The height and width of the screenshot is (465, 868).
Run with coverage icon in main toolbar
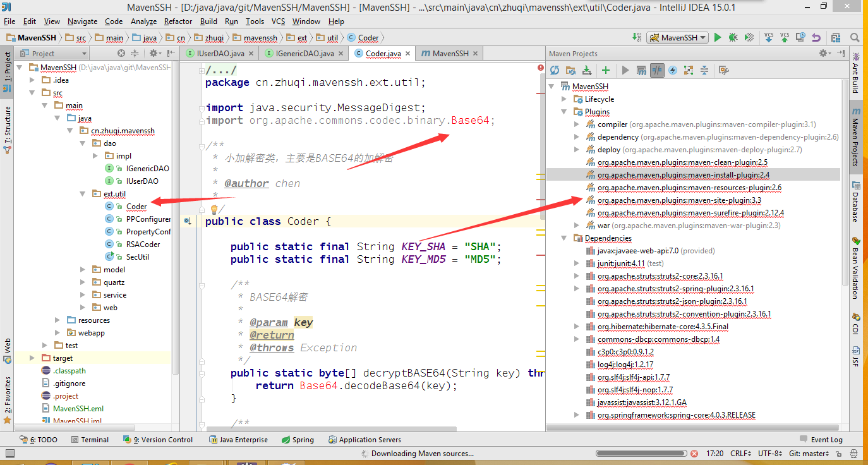[748, 37]
